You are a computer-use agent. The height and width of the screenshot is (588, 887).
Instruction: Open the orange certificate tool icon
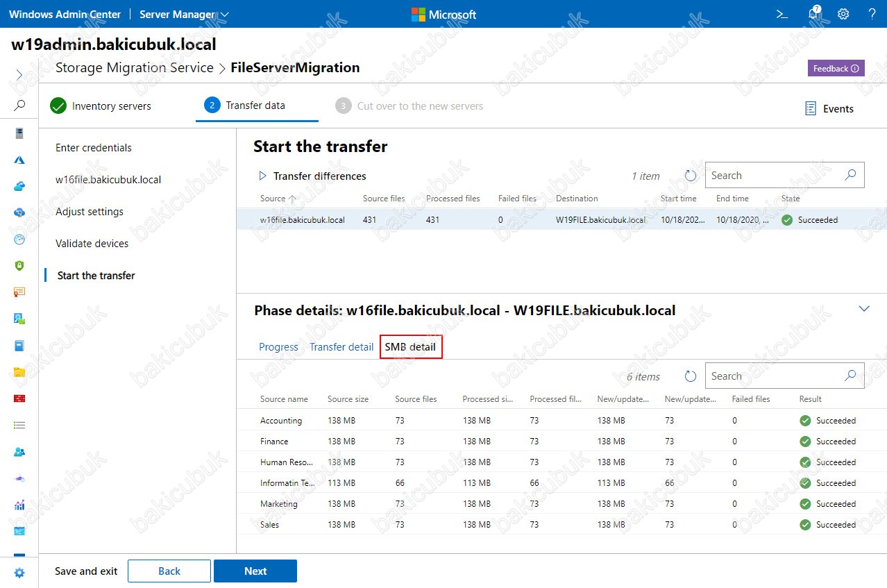19,292
